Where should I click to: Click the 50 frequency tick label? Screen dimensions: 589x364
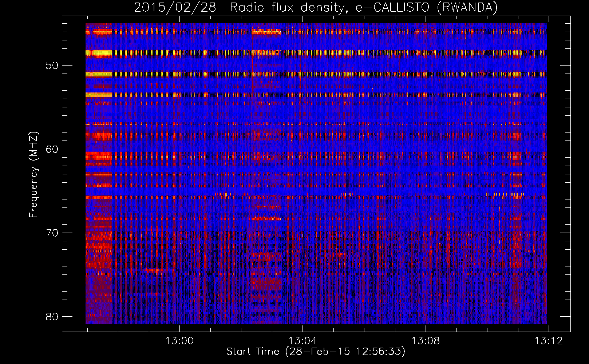[52, 66]
